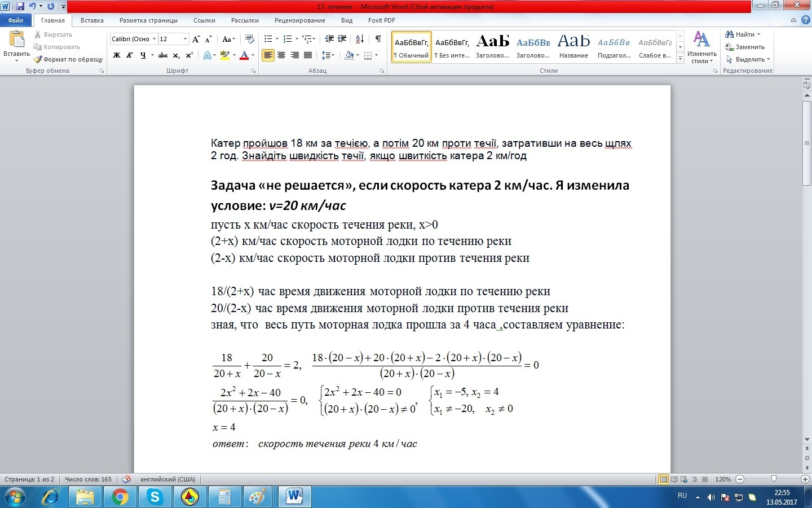Click the Undo icon in title bar
This screenshot has width=812, height=508.
point(32,6)
